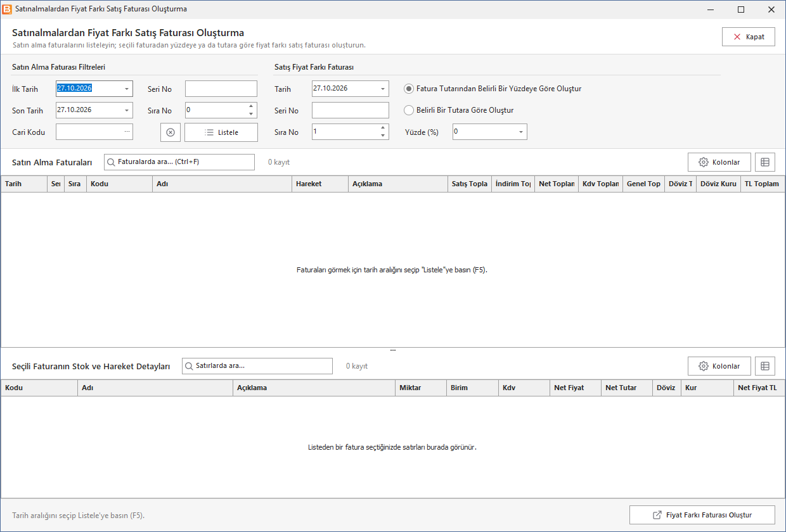Sort invoices by Hareket column header

coord(320,184)
